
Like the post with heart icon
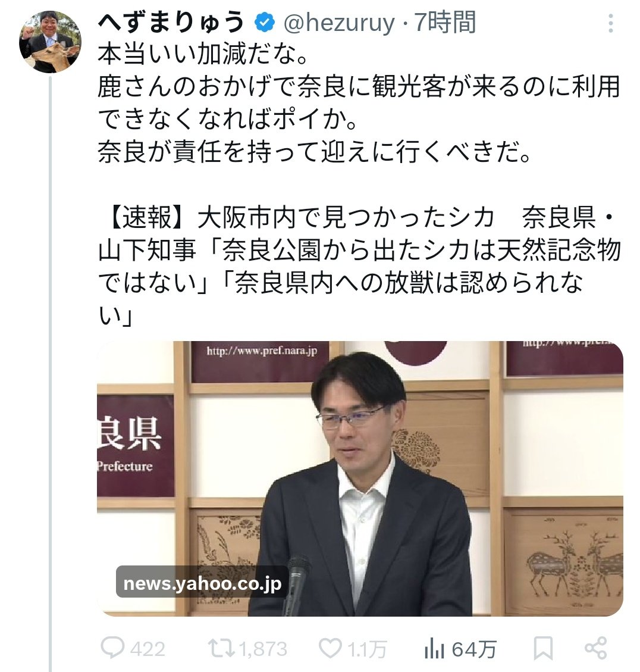pos(331,648)
